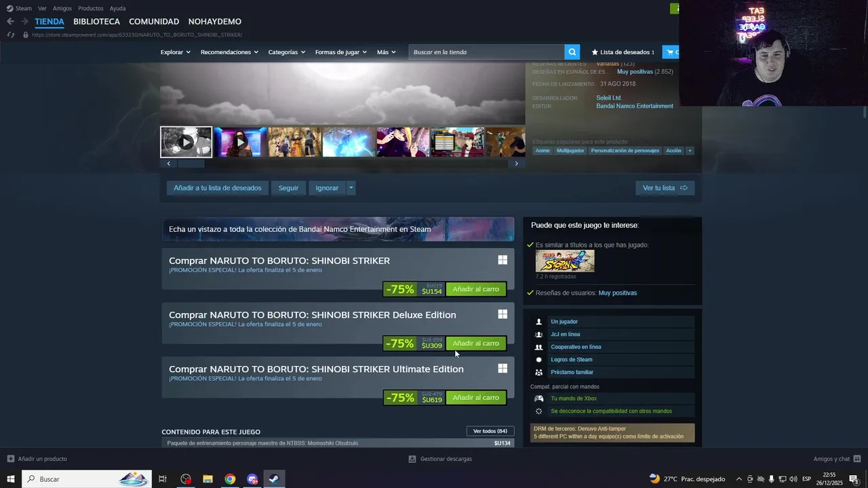Show hidden system tray icons
This screenshot has height=488, width=868.
tap(739, 479)
